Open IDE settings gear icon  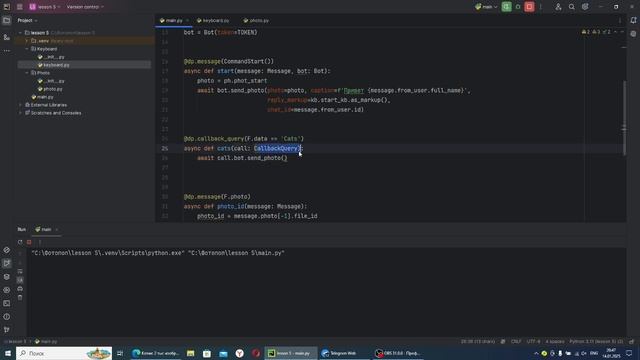585,7
